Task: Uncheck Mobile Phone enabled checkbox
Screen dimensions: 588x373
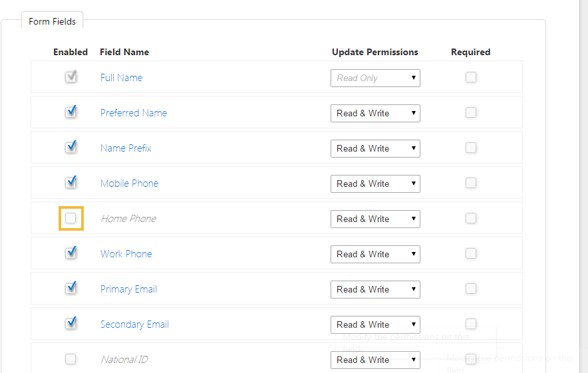Action: click(71, 183)
